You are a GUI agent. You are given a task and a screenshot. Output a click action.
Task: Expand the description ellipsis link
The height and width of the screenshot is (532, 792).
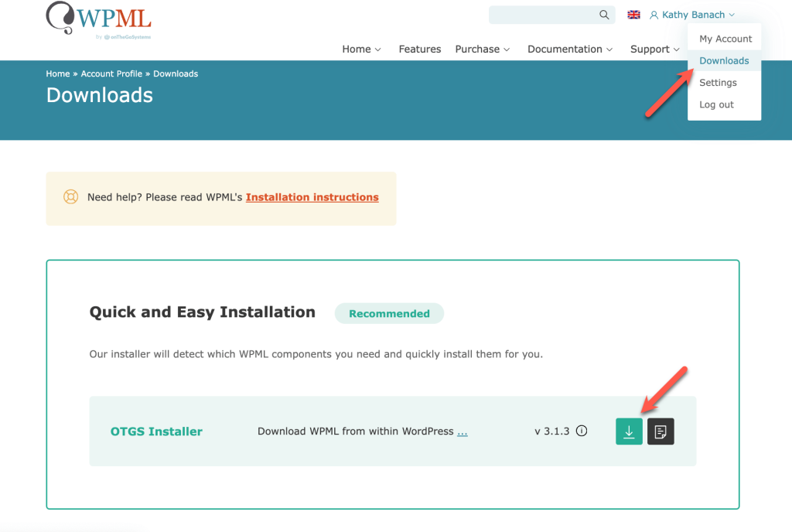click(x=463, y=431)
